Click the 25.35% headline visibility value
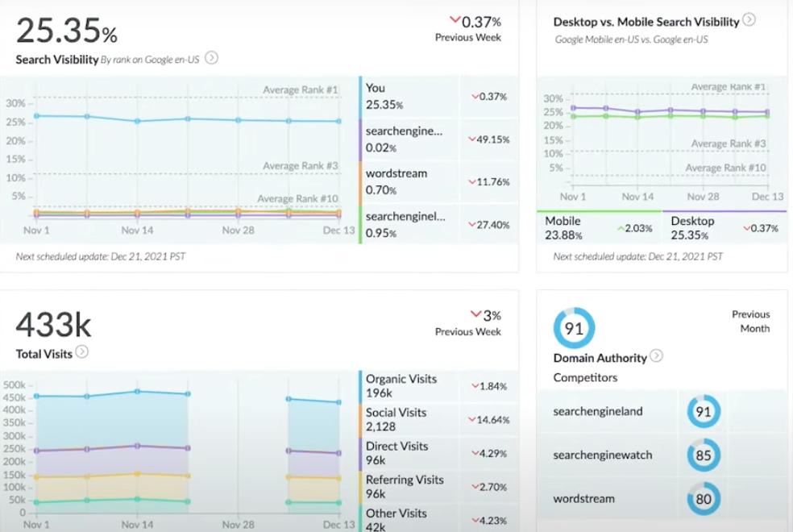The width and height of the screenshot is (793, 532). [67, 31]
